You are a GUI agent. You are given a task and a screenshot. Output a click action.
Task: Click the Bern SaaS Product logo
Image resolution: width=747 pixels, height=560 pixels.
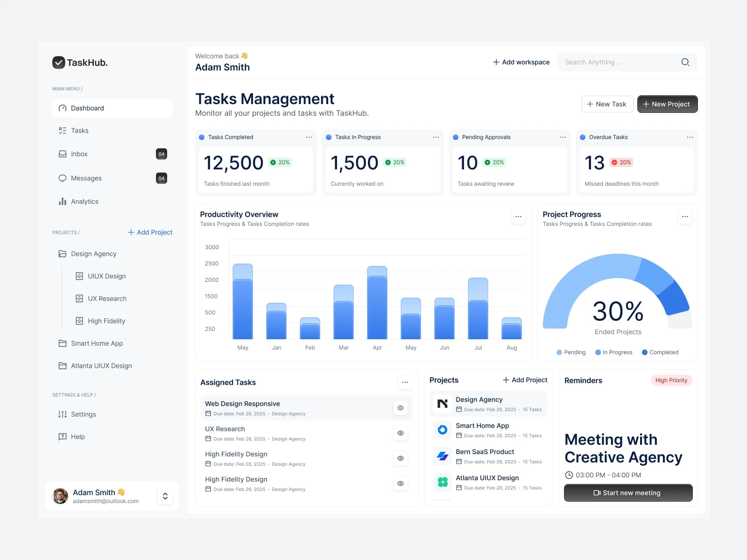(x=443, y=456)
